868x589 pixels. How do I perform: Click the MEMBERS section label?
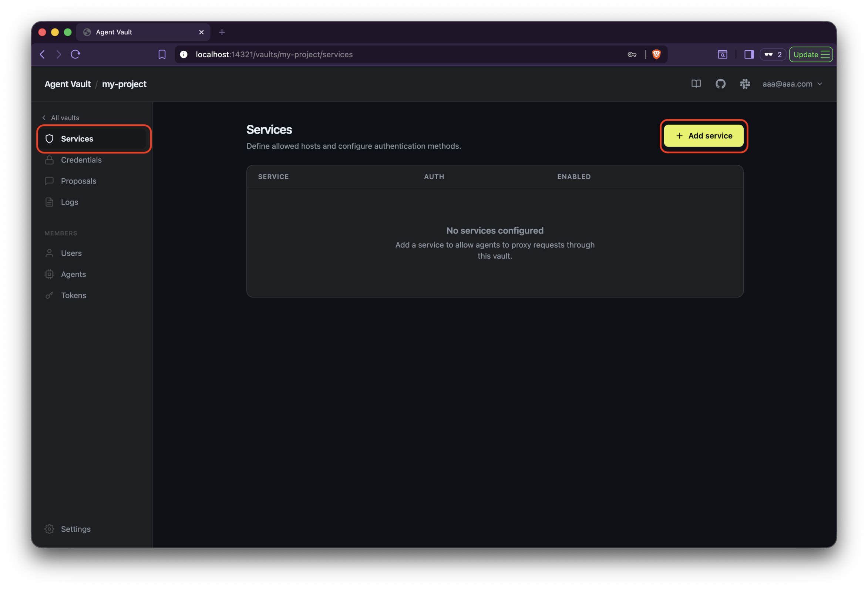pyautogui.click(x=61, y=233)
